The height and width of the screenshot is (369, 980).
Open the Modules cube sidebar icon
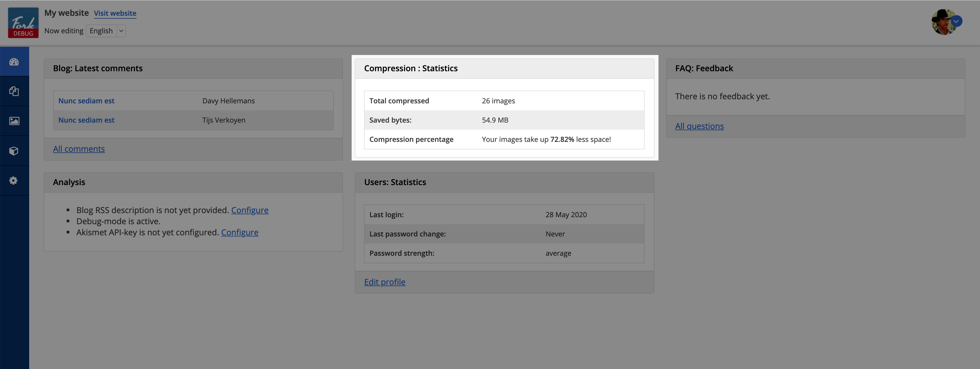[14, 151]
